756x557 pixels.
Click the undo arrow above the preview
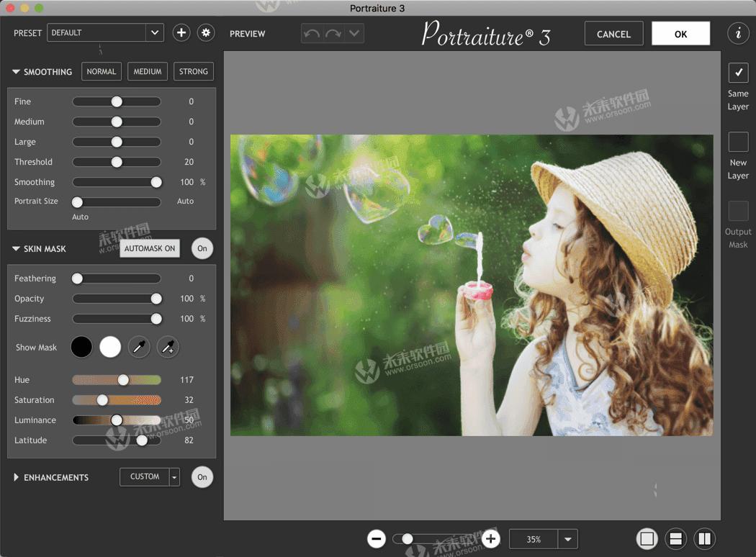[311, 32]
